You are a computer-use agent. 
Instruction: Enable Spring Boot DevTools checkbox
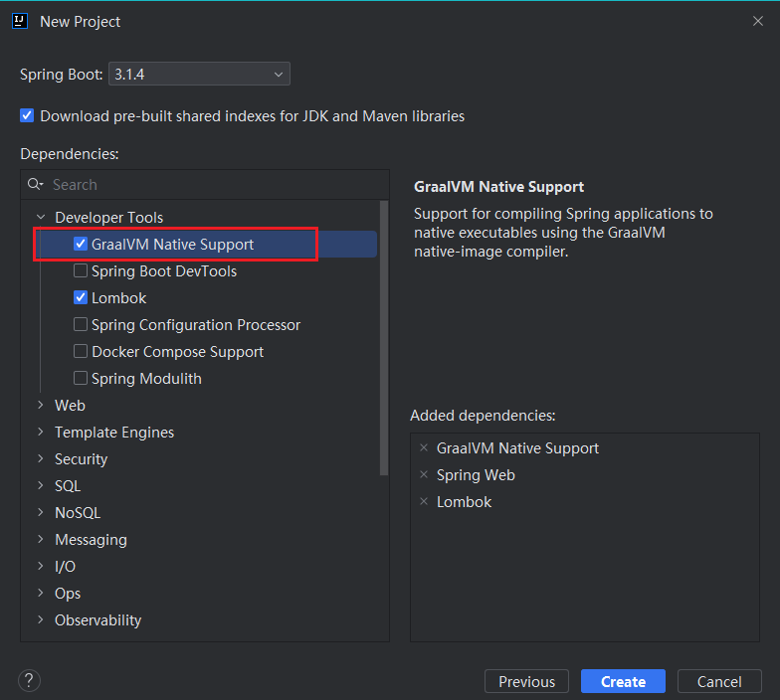[81, 270]
